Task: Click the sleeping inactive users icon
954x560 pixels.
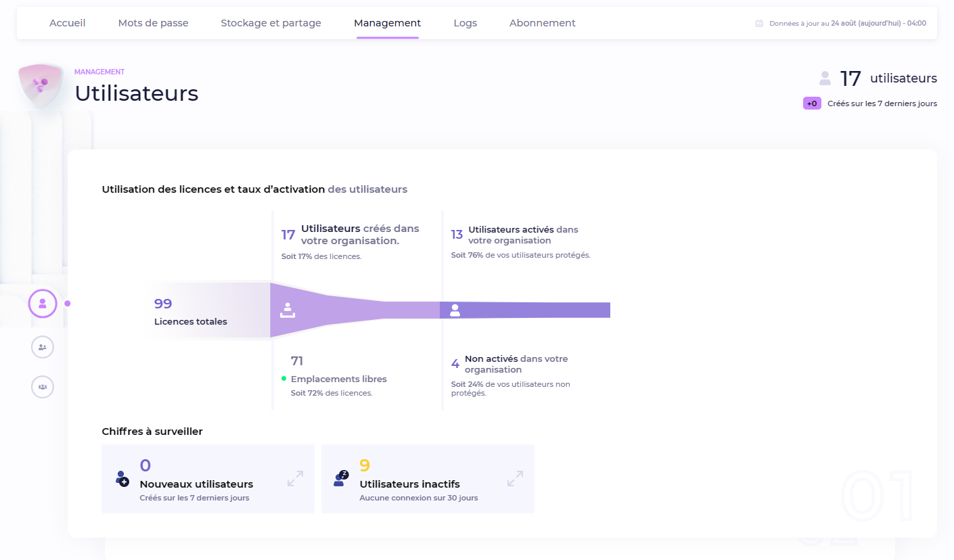Action: [x=341, y=479]
